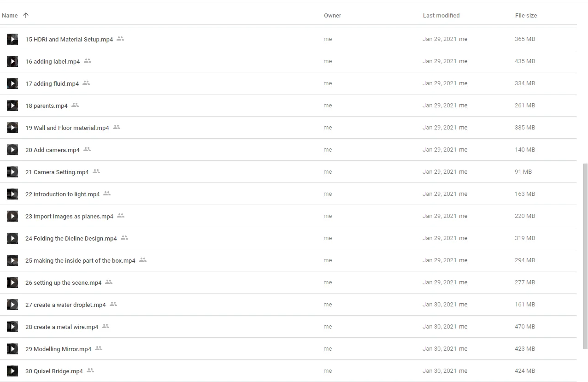Sort by Last modified column header
The image size is (588, 382).
coord(441,15)
